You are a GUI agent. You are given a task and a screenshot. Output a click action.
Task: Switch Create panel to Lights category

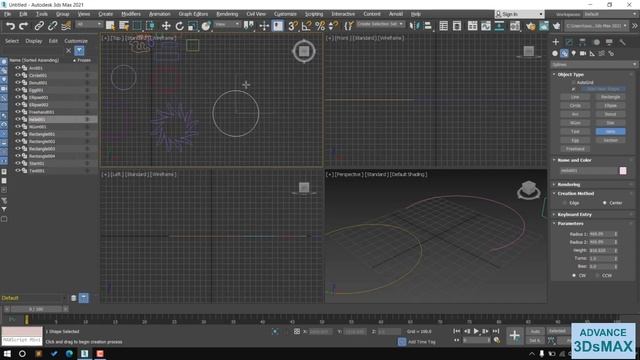[573, 53]
